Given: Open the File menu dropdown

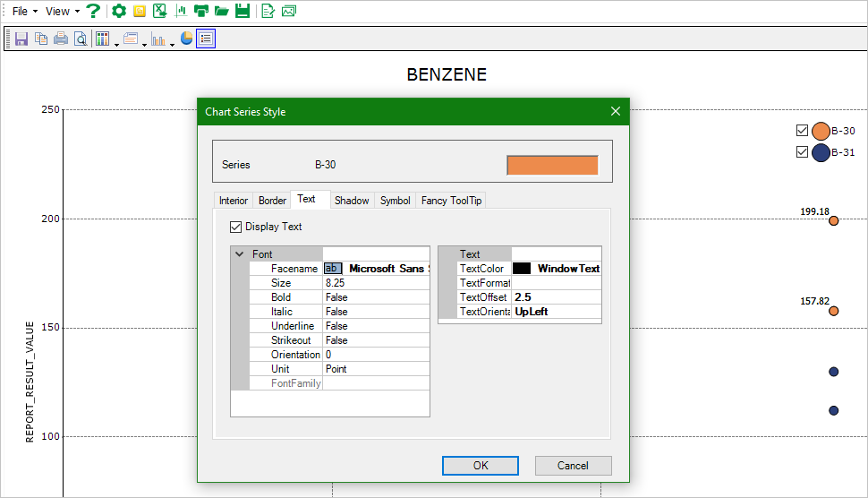Looking at the screenshot, I should click(x=24, y=11).
